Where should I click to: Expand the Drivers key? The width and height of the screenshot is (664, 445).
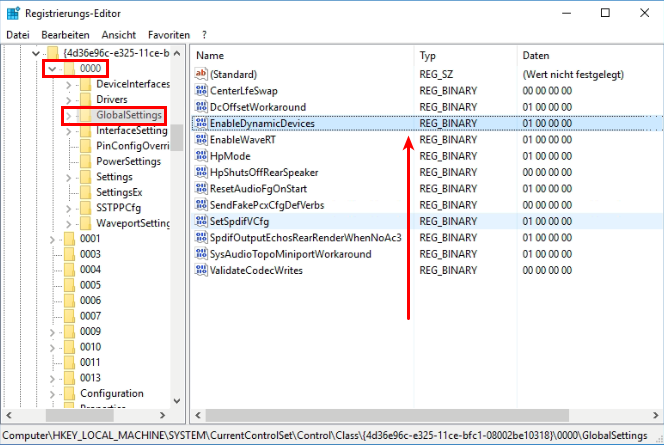[x=69, y=100]
